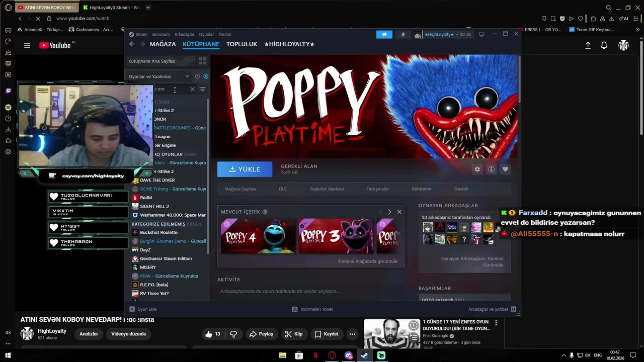644x362 pixels.
Task: Open Rehberler section
Action: coord(422,189)
